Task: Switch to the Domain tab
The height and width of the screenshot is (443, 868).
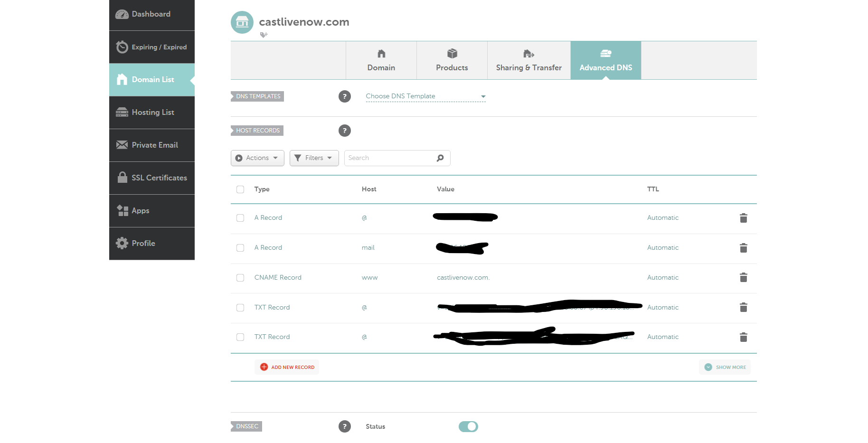Action: (381, 60)
